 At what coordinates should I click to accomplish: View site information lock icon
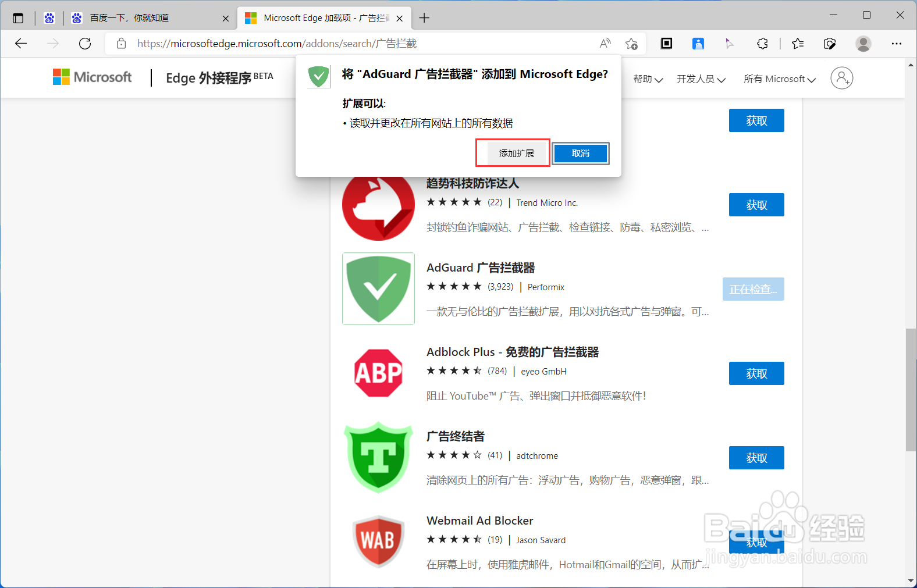(121, 44)
